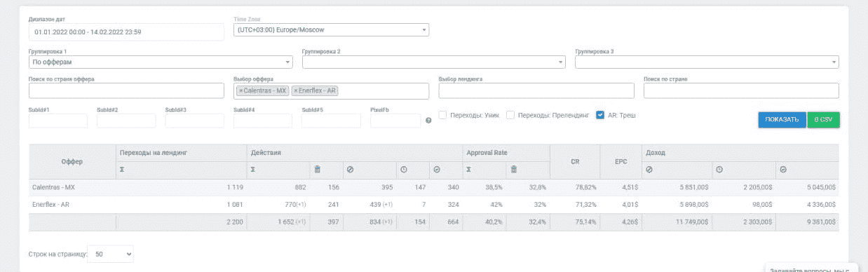
Task: Remove the Calentras - MX offer tag
Action: 241,91
